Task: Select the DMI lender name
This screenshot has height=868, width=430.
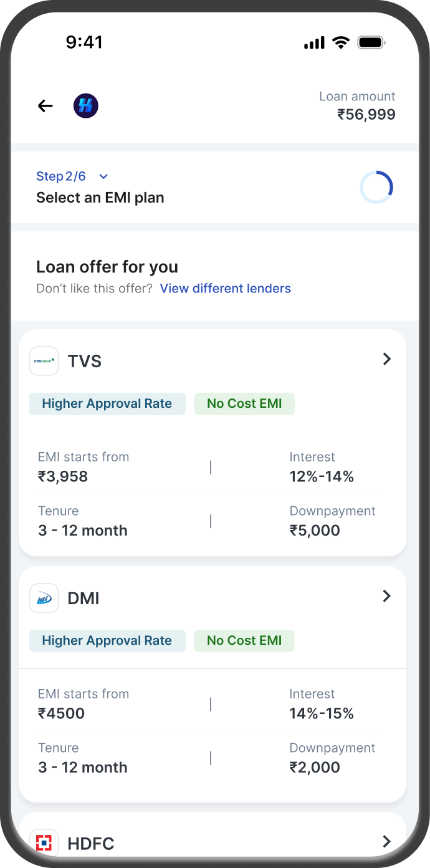Action: click(84, 598)
